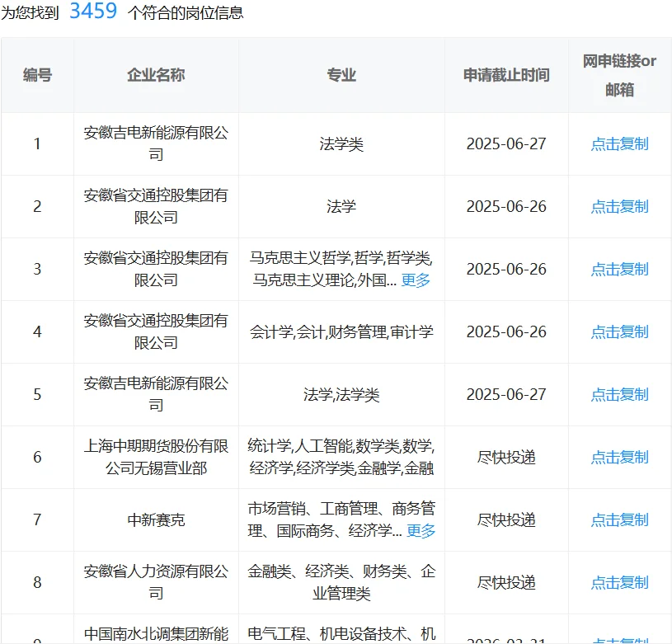This screenshot has height=644, width=672.
Task: Click 法学类 major in row 1
Action: click(341, 144)
